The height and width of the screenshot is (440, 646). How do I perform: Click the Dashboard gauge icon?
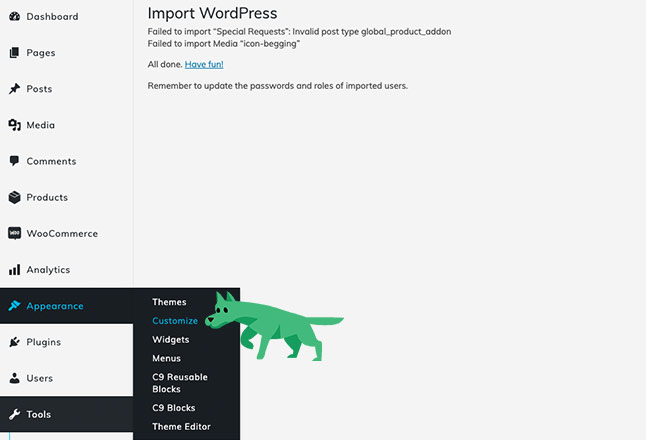tap(14, 16)
